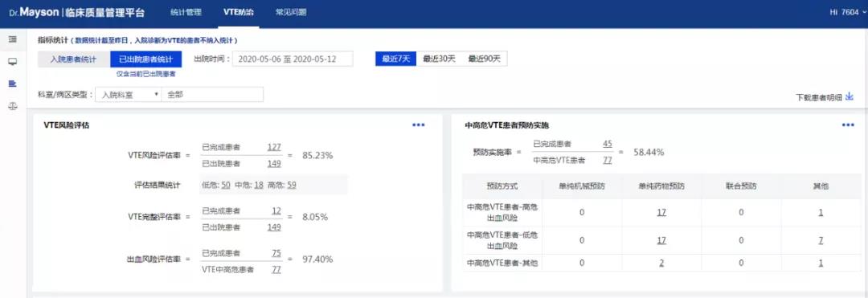Choose the 最近90天 range button
Image resolution: width=868 pixels, height=298 pixels.
point(485,59)
